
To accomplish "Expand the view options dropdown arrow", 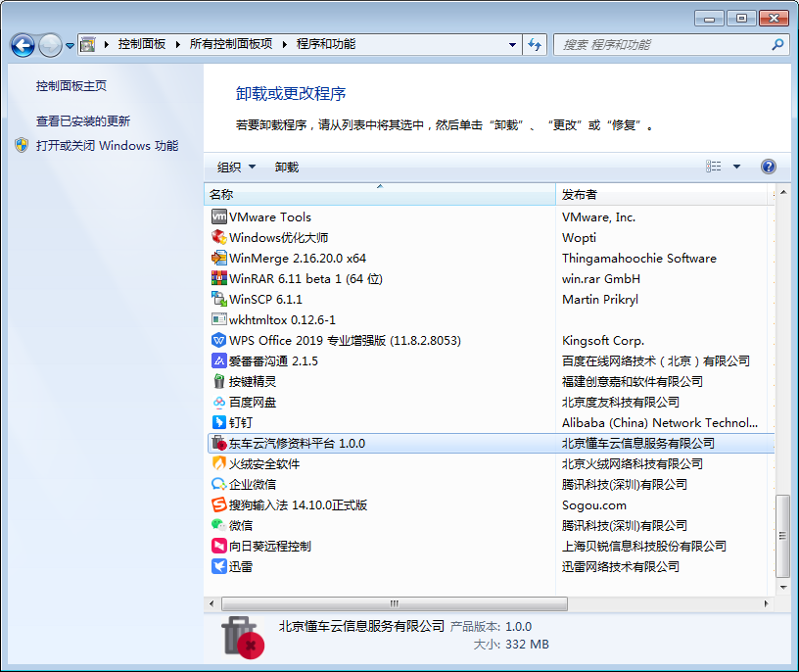I will pos(737,167).
